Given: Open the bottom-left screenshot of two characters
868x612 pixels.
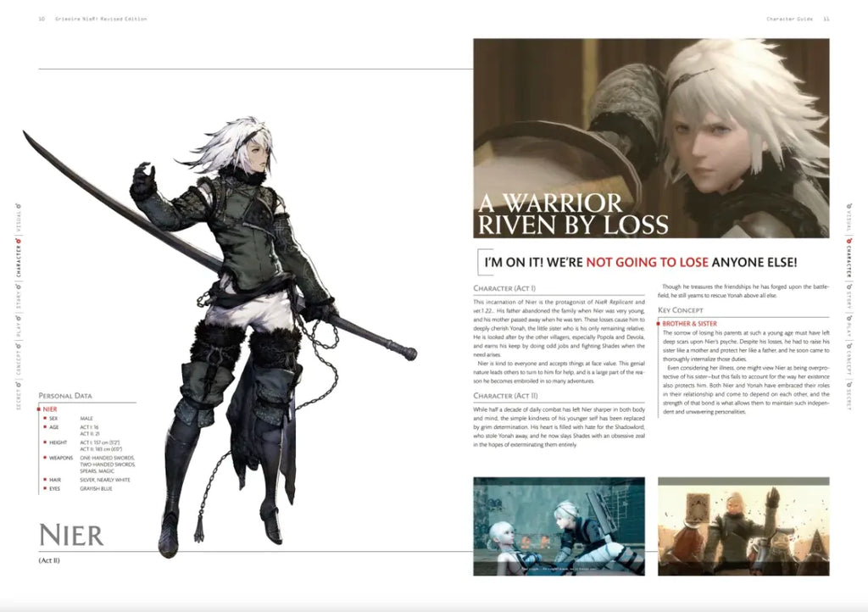Looking at the screenshot, I should (559, 526).
